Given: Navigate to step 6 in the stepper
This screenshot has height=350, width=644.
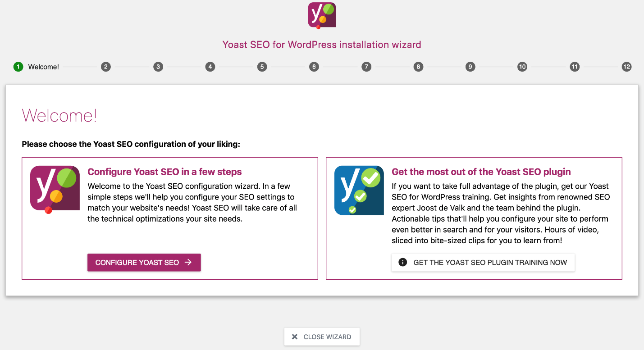Looking at the screenshot, I should pyautogui.click(x=314, y=67).
